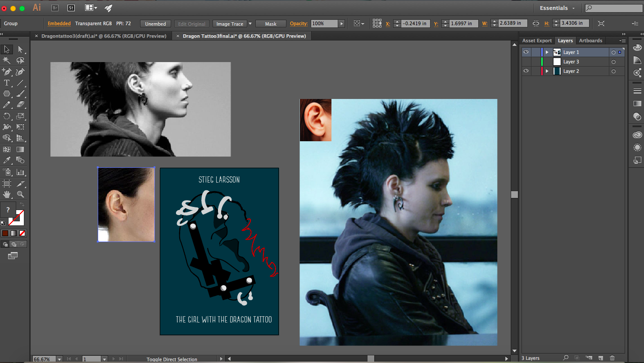
Task: Select the Curvature tool
Action: [20, 72]
